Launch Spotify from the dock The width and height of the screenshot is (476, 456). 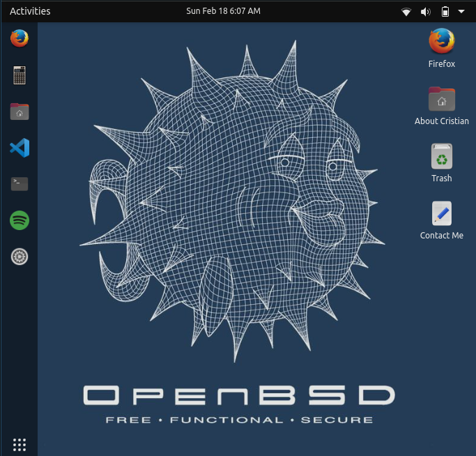click(x=20, y=220)
